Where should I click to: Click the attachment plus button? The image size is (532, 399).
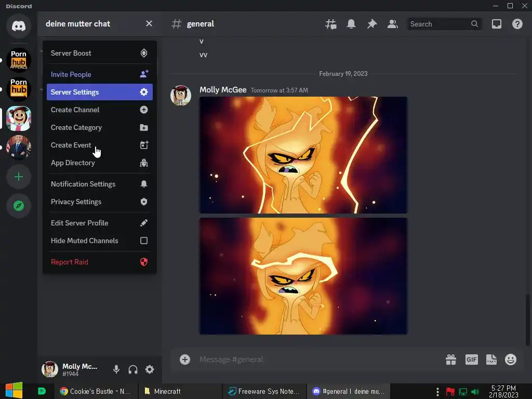point(185,360)
